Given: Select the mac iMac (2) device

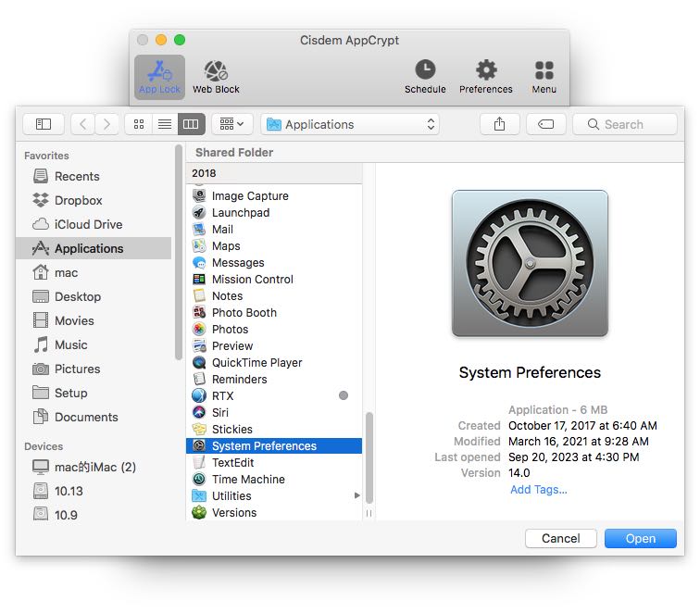Looking at the screenshot, I should 94,467.
